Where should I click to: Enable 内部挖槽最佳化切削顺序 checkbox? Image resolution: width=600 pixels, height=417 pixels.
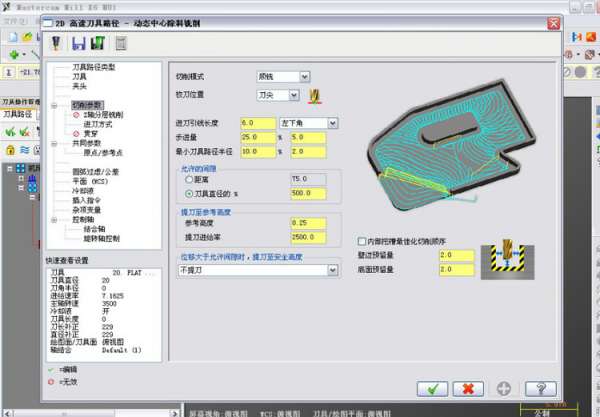[361, 241]
